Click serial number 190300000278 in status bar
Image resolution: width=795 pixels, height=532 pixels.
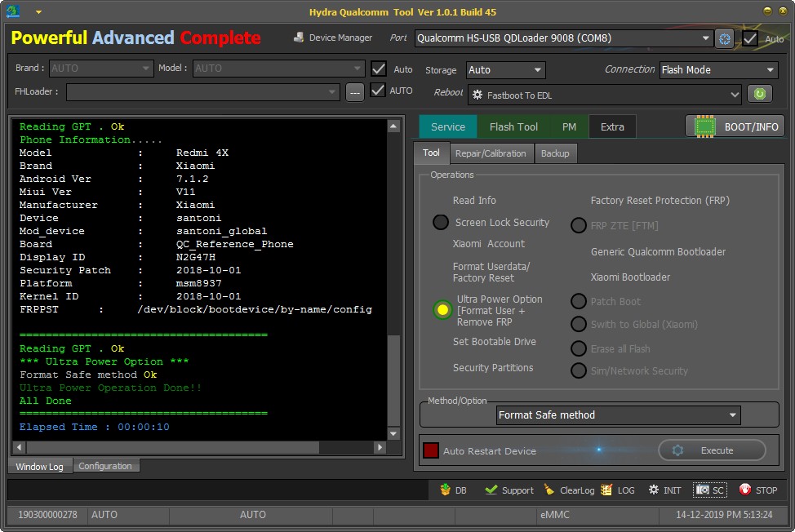(47, 514)
